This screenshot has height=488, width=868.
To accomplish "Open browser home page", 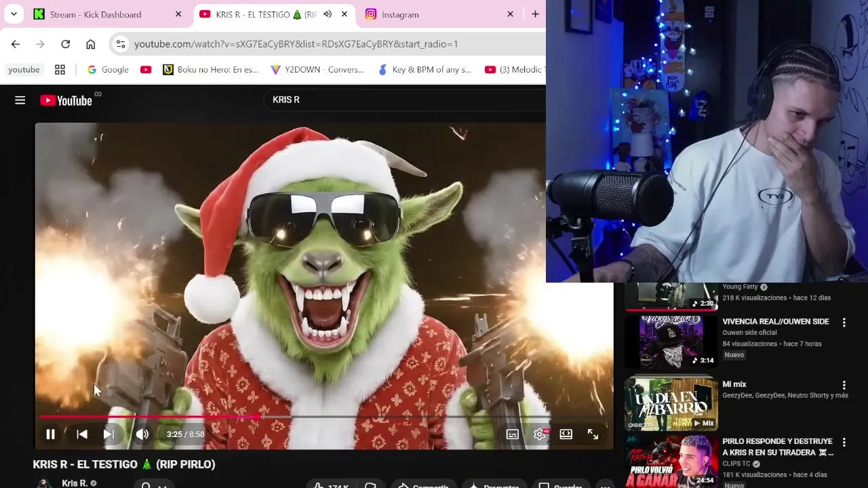I will pyautogui.click(x=91, y=44).
